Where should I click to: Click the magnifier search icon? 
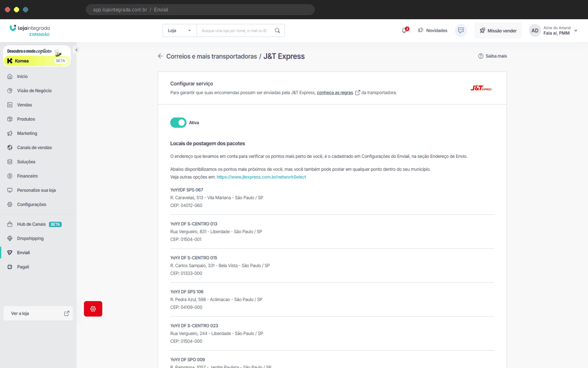[277, 31]
